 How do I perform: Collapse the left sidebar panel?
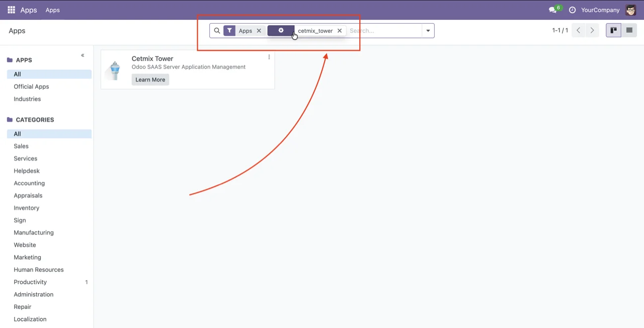pos(83,55)
